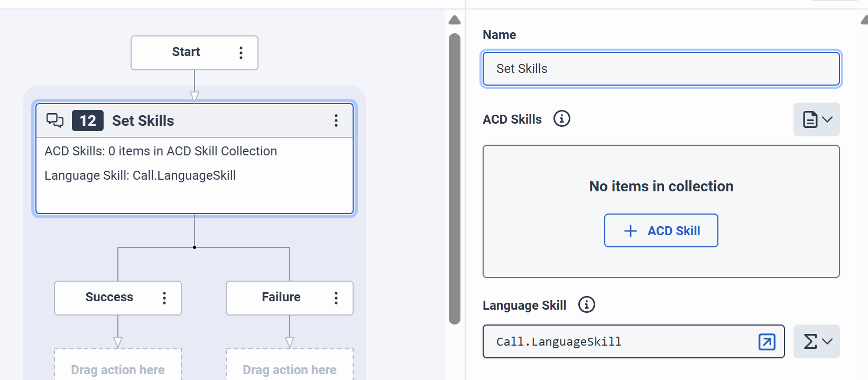Open the large expression editor for Language Skill
This screenshot has width=868, height=380.
coord(767,342)
